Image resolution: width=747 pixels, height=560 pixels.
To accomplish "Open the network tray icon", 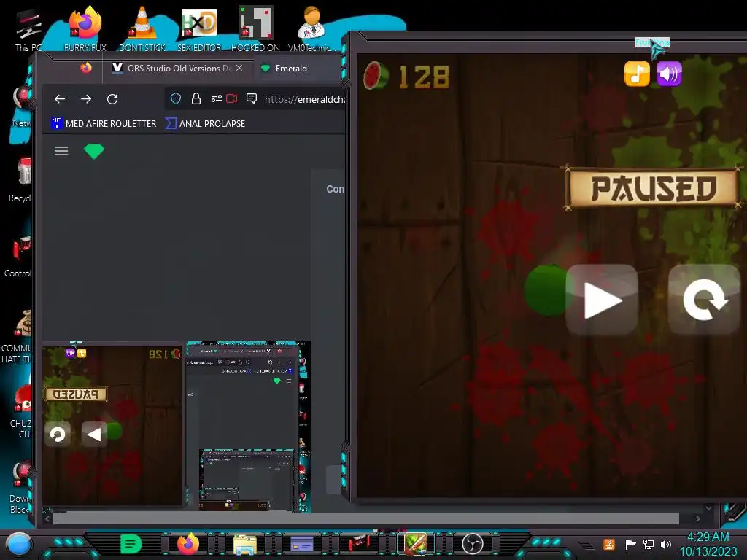I will pos(649,544).
